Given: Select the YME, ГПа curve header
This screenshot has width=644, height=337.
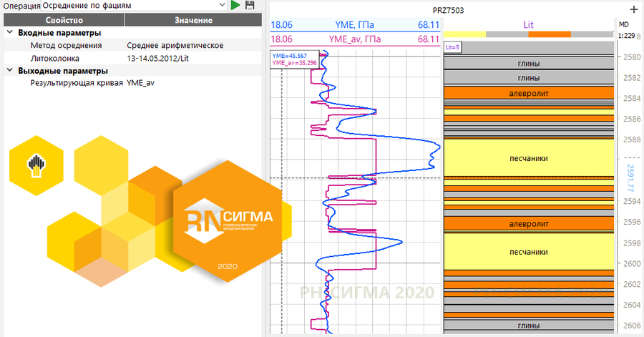Looking at the screenshot, I should [x=355, y=25].
